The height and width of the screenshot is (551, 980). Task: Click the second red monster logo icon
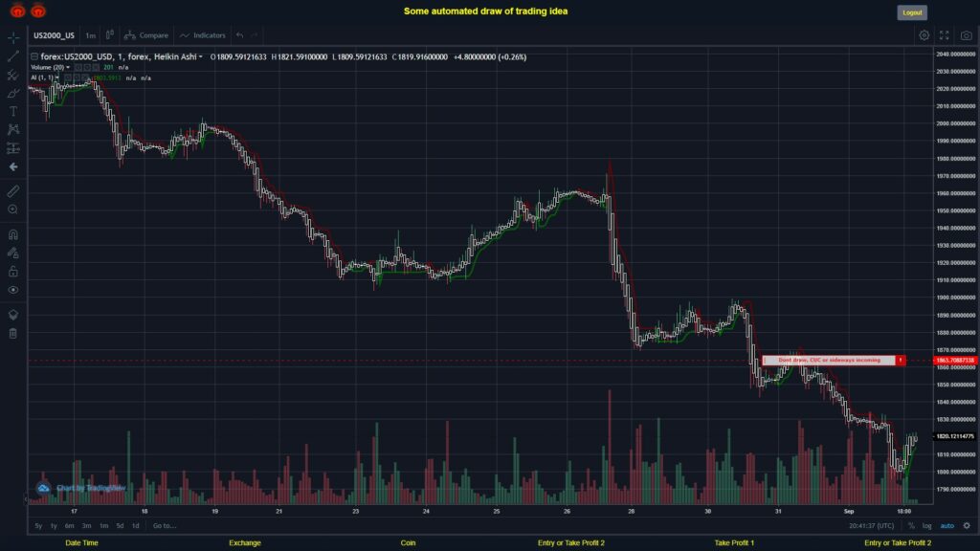pos(38,10)
